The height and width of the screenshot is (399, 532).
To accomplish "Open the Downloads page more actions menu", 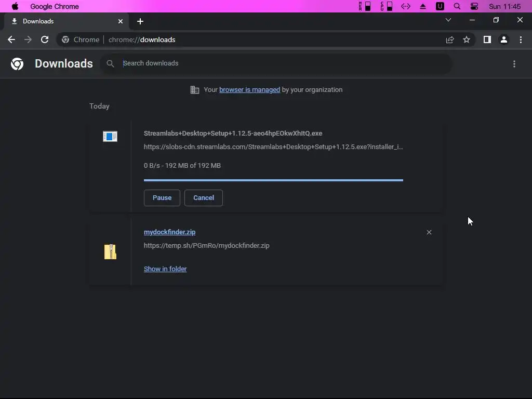I will pyautogui.click(x=514, y=64).
